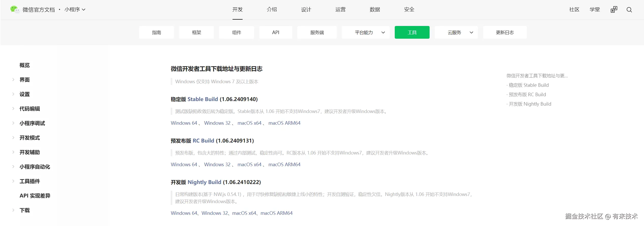Switch to the 介绍 top tab
Screen dimensions: 644x226
coord(272,9)
